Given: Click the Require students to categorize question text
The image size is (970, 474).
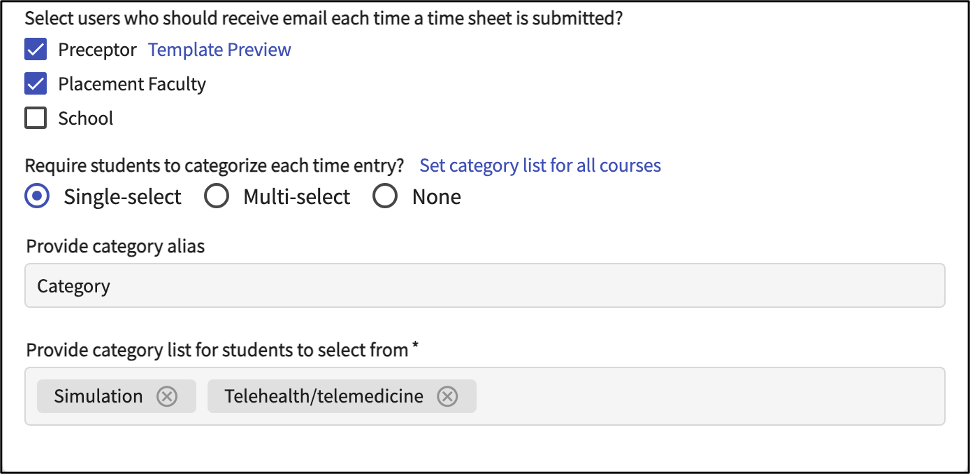Looking at the screenshot, I should (x=214, y=165).
